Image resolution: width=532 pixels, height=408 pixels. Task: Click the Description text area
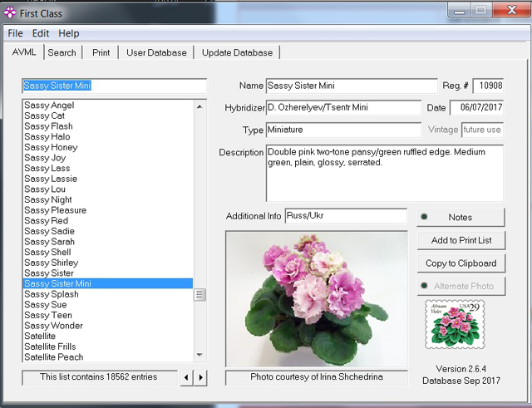[x=385, y=173]
